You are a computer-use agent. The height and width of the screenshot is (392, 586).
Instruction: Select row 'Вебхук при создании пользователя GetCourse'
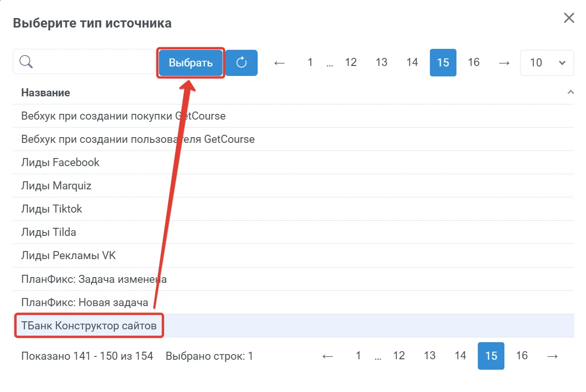(x=293, y=139)
